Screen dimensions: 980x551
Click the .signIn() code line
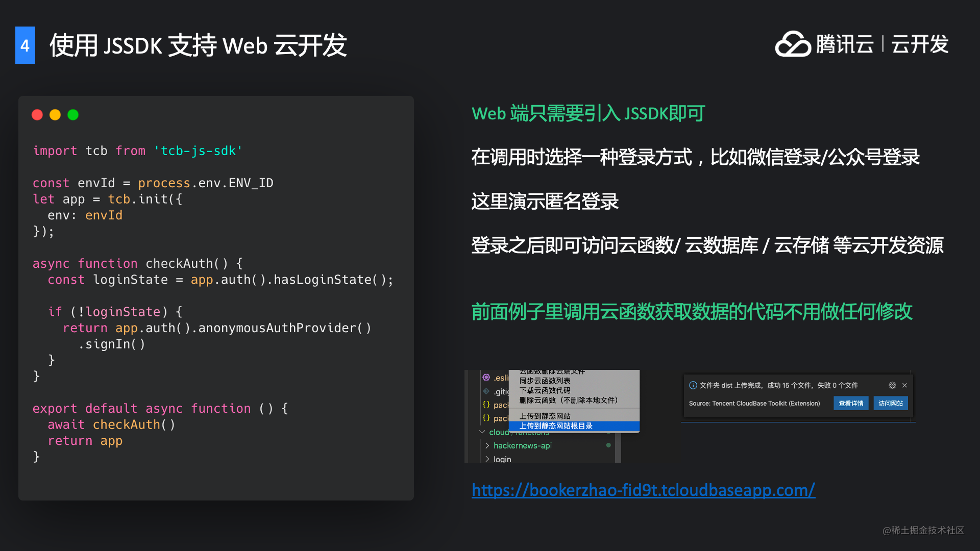pos(112,344)
